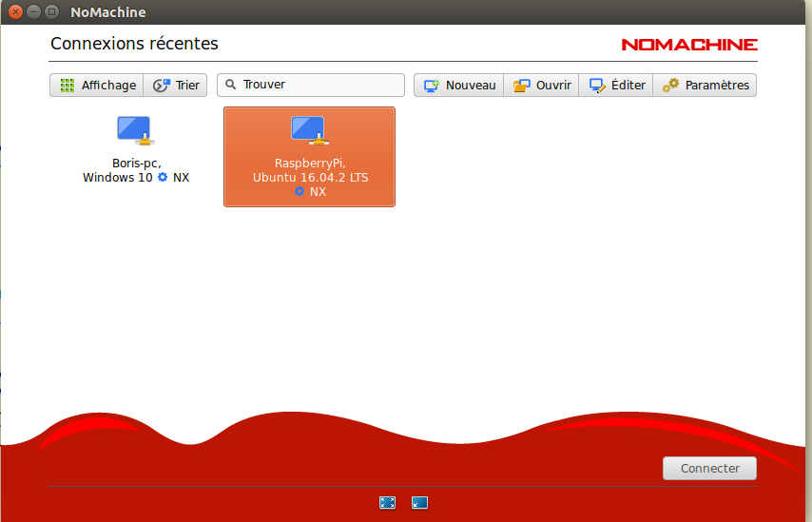Open Paramètres settings

(705, 85)
